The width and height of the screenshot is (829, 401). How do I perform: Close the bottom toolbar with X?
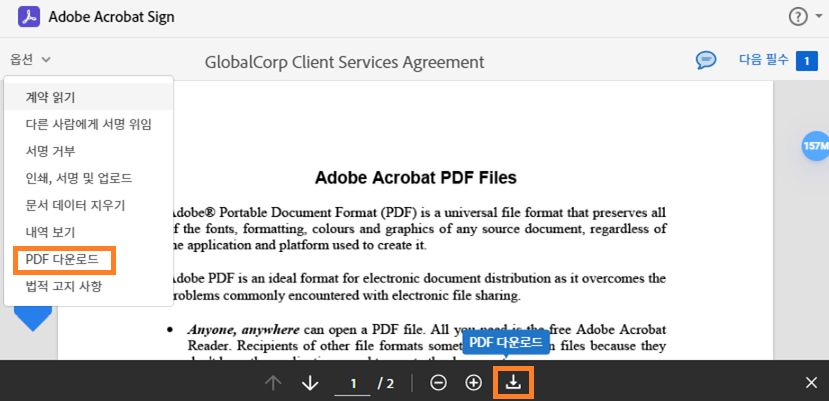click(x=811, y=383)
